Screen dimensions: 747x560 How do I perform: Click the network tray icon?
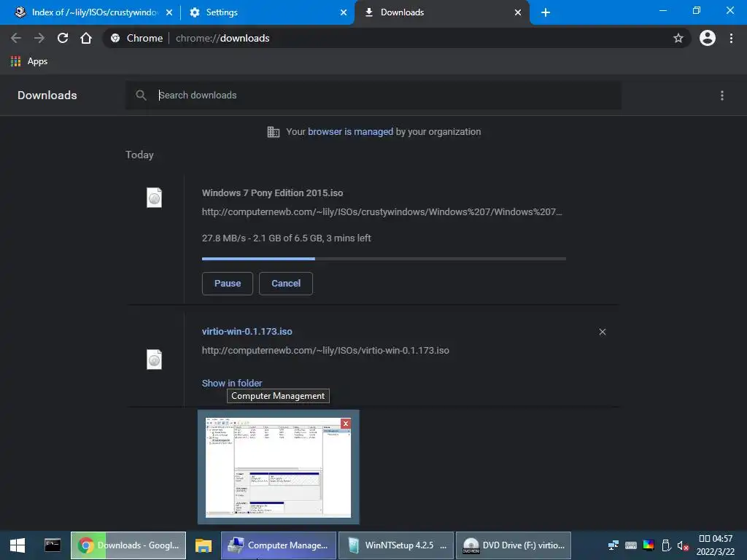[x=613, y=545]
